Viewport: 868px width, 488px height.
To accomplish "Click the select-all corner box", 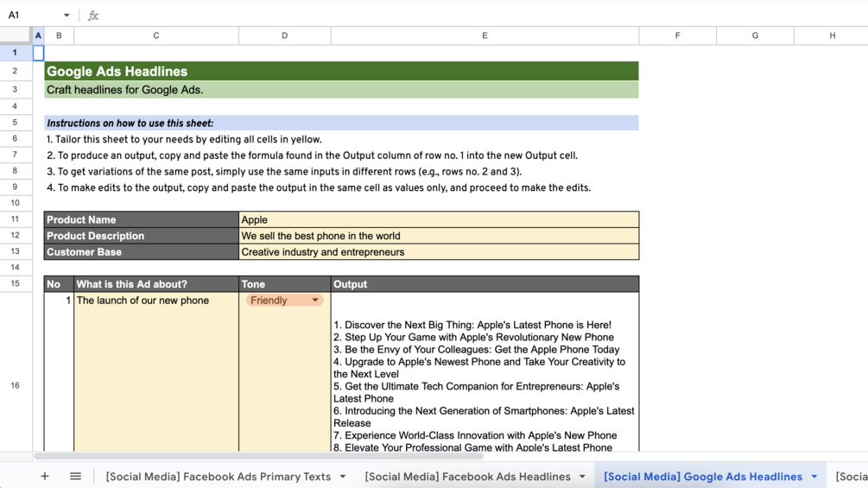I will pos(16,35).
